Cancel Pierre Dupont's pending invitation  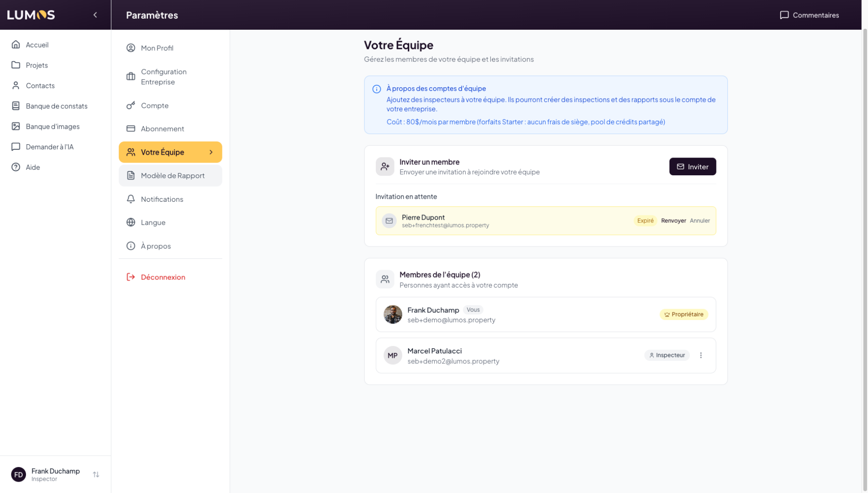700,221
